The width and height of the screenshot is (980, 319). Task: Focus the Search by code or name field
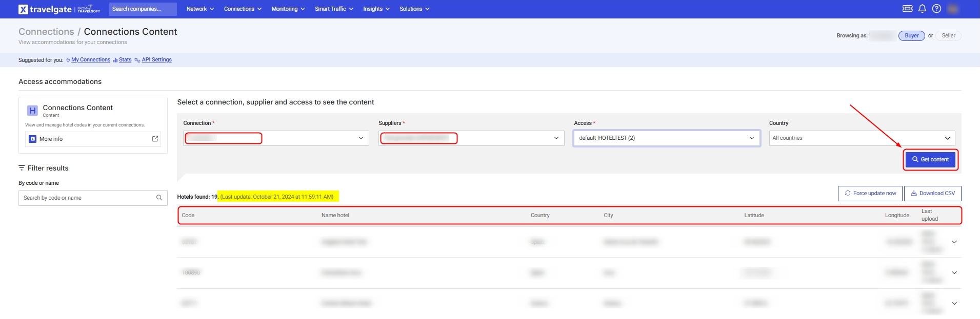point(93,198)
